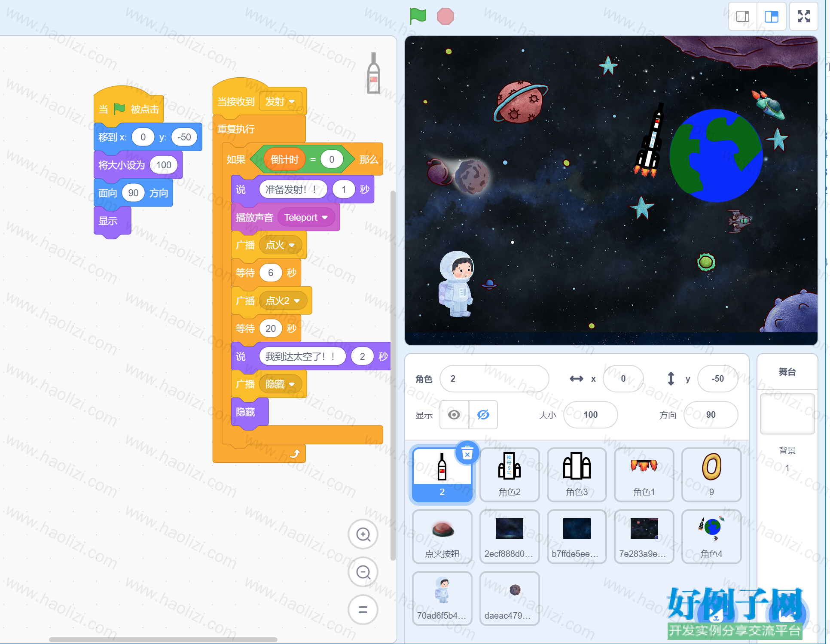
Task: Click the green flag to start
Action: tap(418, 16)
